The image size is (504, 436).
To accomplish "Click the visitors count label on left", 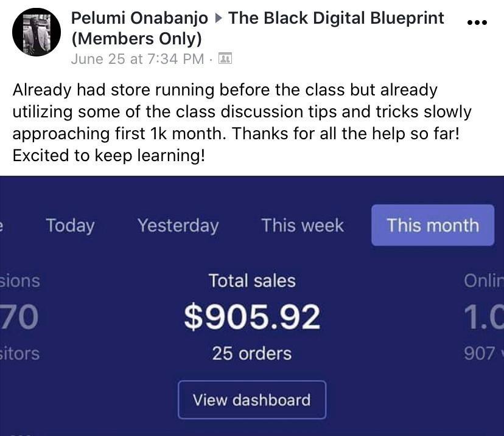I will click(x=20, y=353).
